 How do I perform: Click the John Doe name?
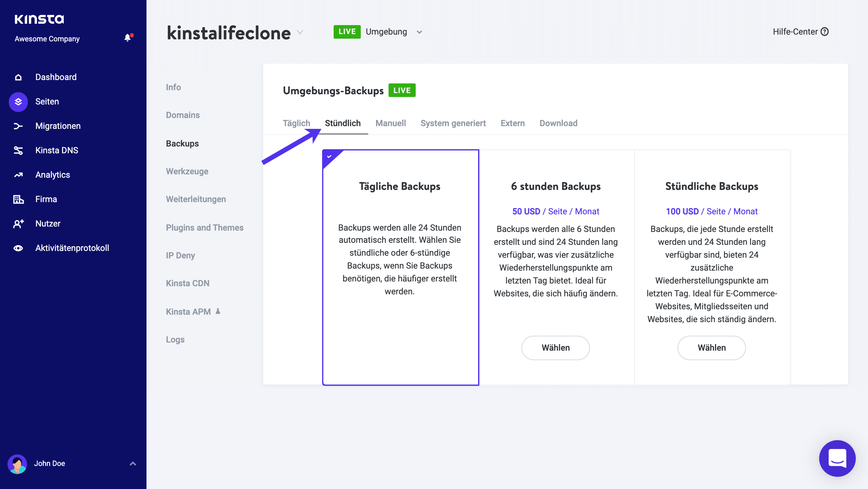pyautogui.click(x=50, y=464)
